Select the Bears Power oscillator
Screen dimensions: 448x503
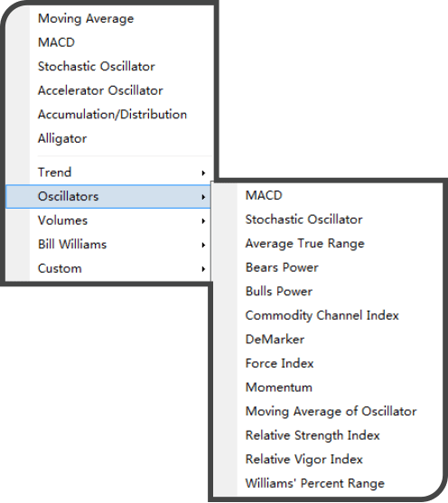click(x=282, y=267)
